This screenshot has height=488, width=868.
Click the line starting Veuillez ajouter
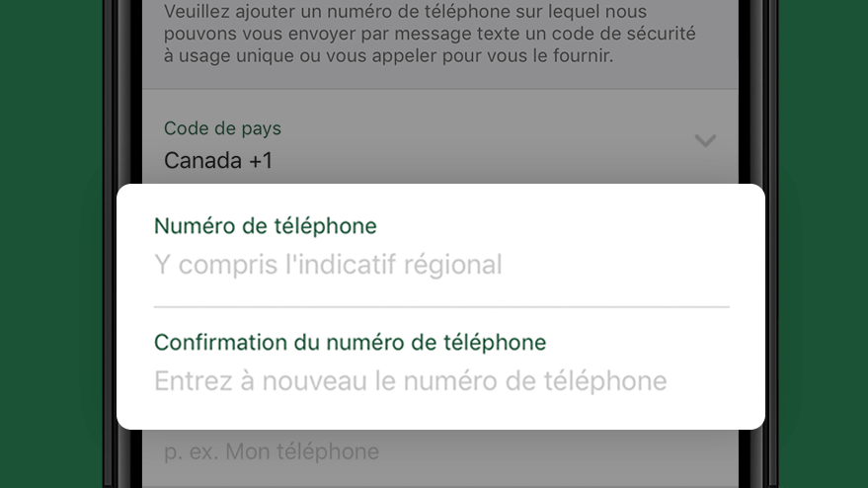pyautogui.click(x=405, y=11)
